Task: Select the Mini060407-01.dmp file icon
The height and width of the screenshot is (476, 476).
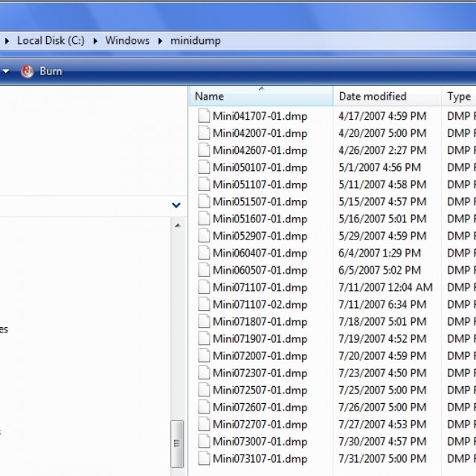Action: tap(205, 253)
